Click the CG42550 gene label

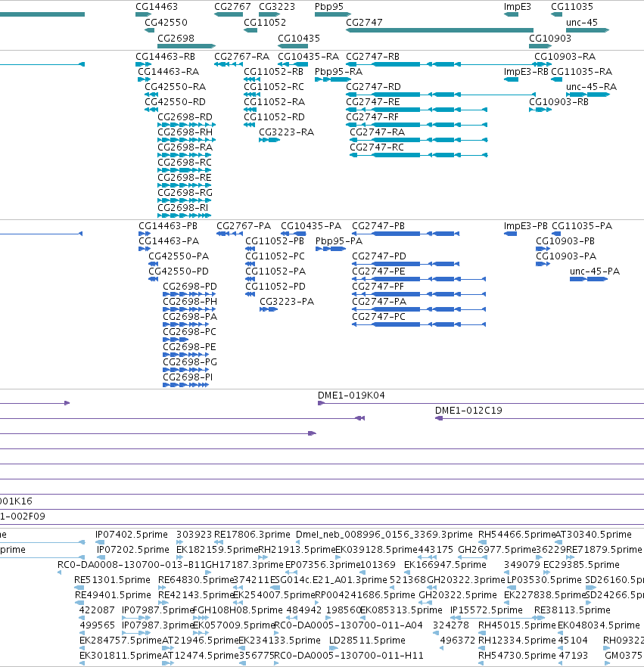point(166,23)
